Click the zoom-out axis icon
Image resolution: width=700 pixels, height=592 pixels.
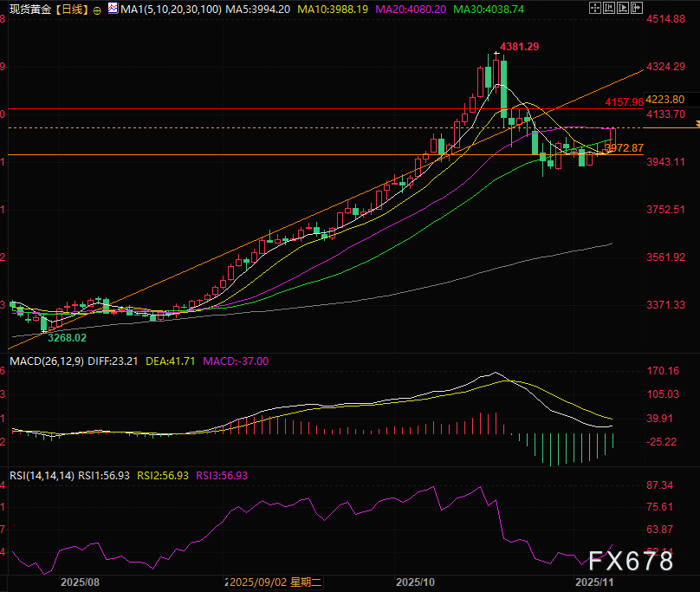coord(624,8)
